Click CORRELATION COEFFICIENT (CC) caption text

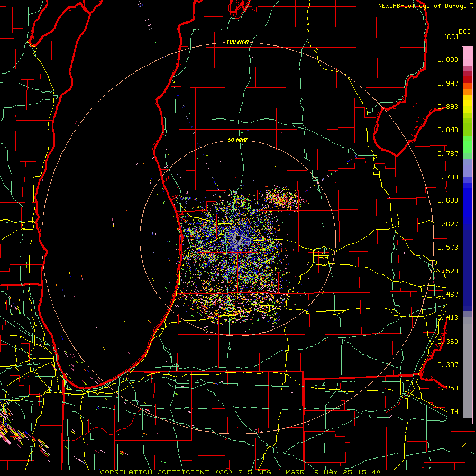click(167, 472)
